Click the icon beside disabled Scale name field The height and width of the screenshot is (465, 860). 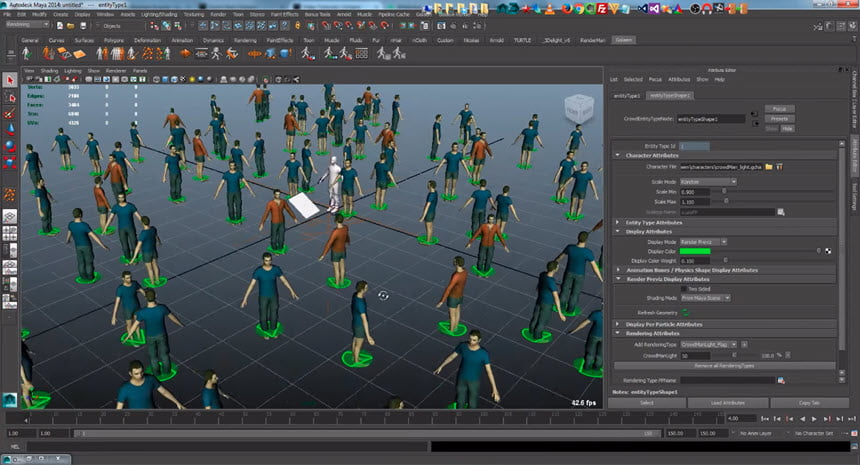pyautogui.click(x=781, y=212)
